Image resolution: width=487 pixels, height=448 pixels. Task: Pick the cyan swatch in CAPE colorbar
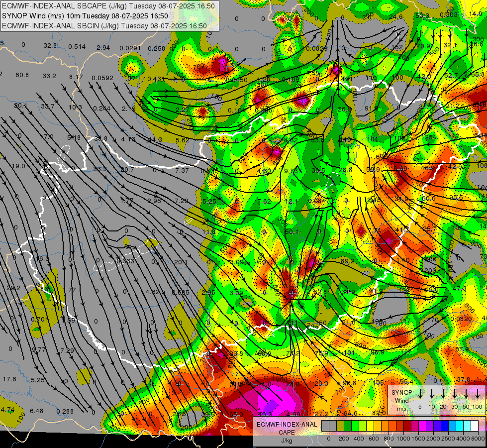tap(459, 426)
